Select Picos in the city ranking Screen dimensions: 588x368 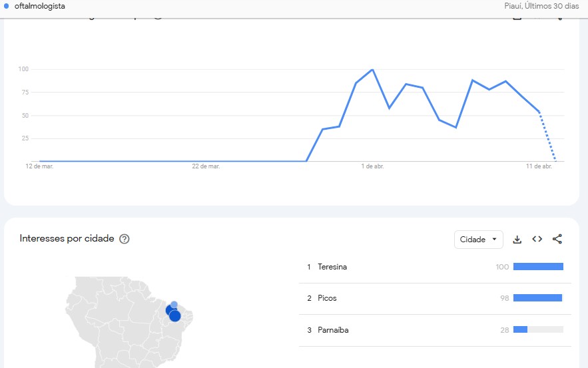327,298
